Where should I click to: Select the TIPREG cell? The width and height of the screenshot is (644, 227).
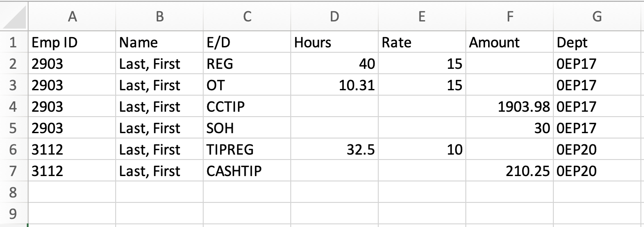[247, 150]
